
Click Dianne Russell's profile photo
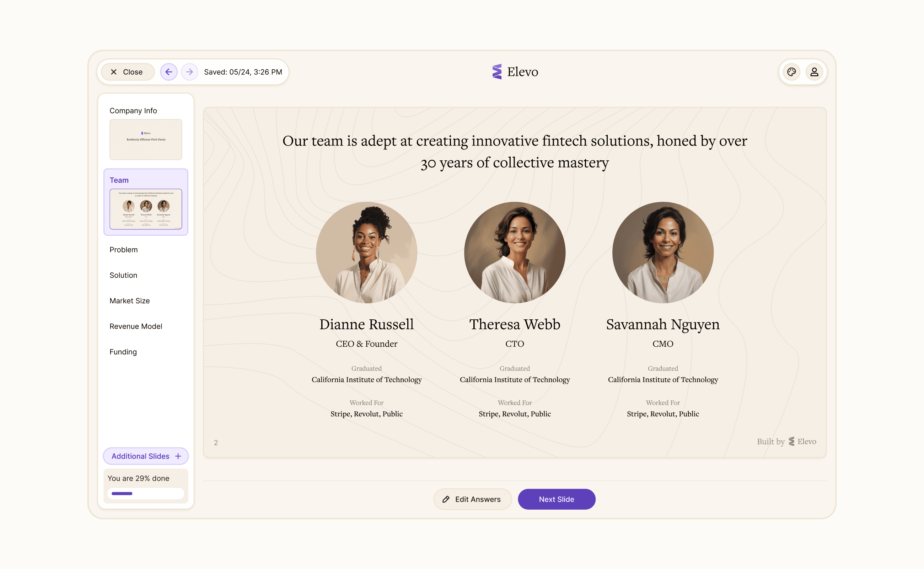pyautogui.click(x=366, y=252)
